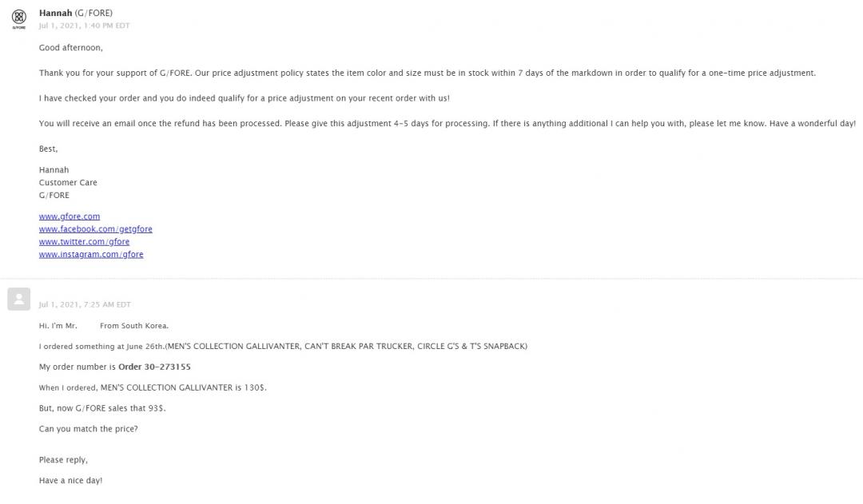Screen dimensions: 863x504
Task: Open the www.gfore.com link
Action: 70,216
